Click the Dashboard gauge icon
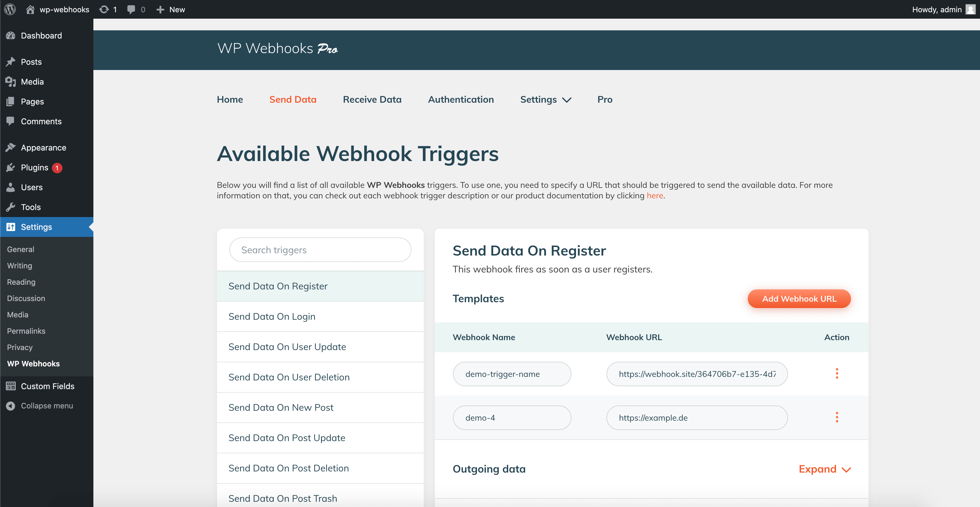This screenshot has height=507, width=980. 11,35
